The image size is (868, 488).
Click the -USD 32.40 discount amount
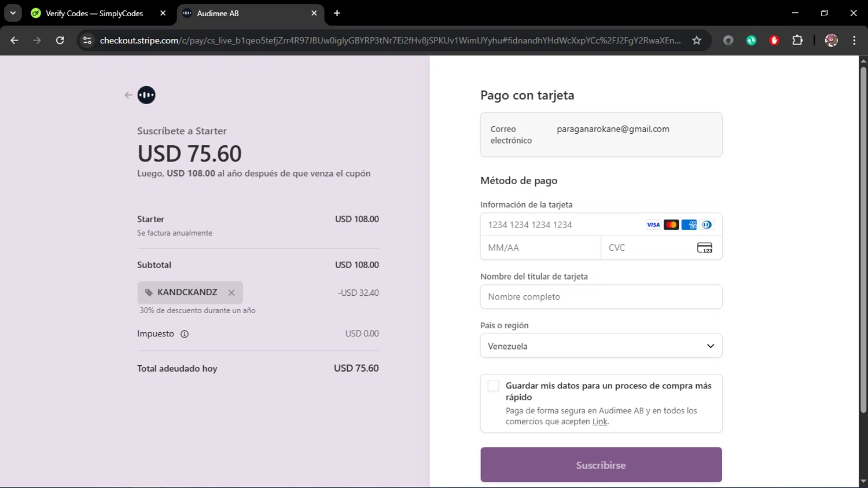[358, 293]
